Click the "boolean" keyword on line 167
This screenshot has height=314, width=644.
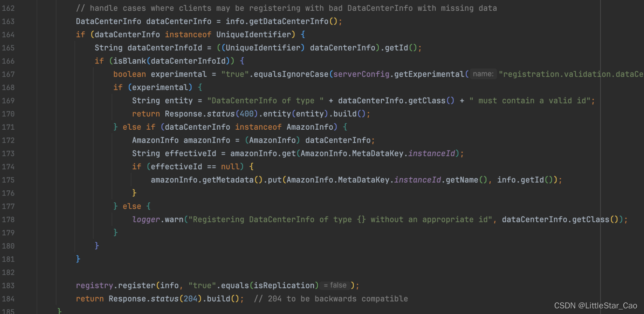pyautogui.click(x=130, y=74)
